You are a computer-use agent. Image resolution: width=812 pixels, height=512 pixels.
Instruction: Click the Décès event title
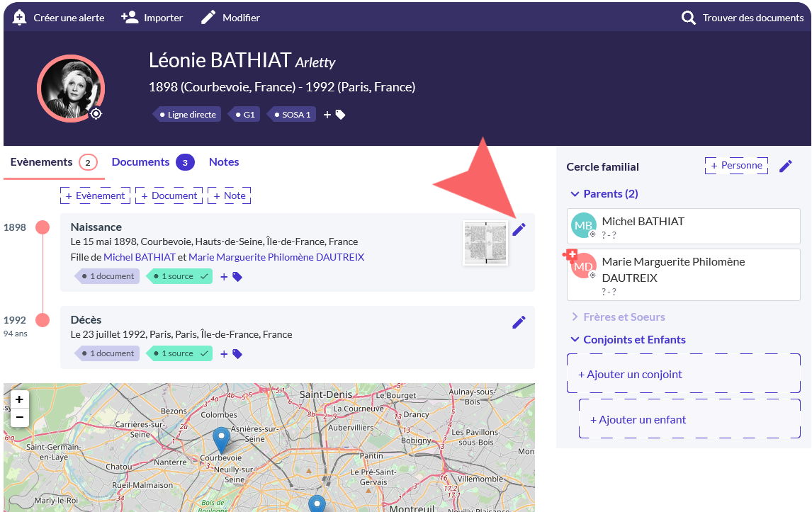click(86, 320)
